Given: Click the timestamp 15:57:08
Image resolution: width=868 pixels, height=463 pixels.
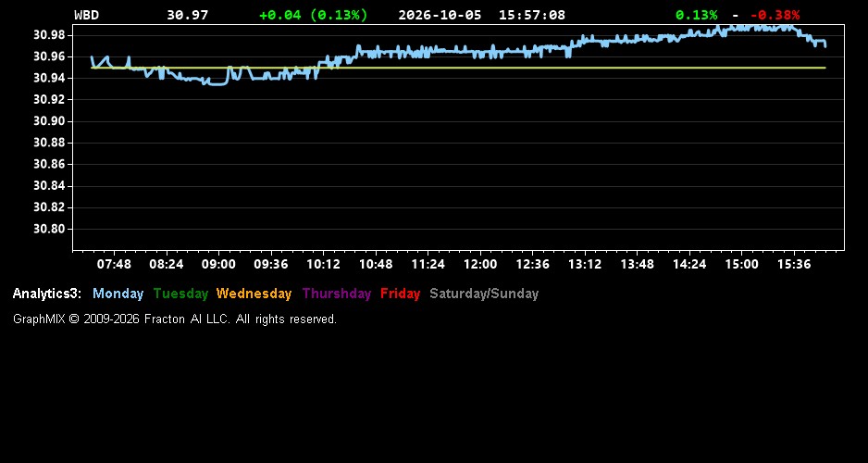Looking at the screenshot, I should [532, 15].
